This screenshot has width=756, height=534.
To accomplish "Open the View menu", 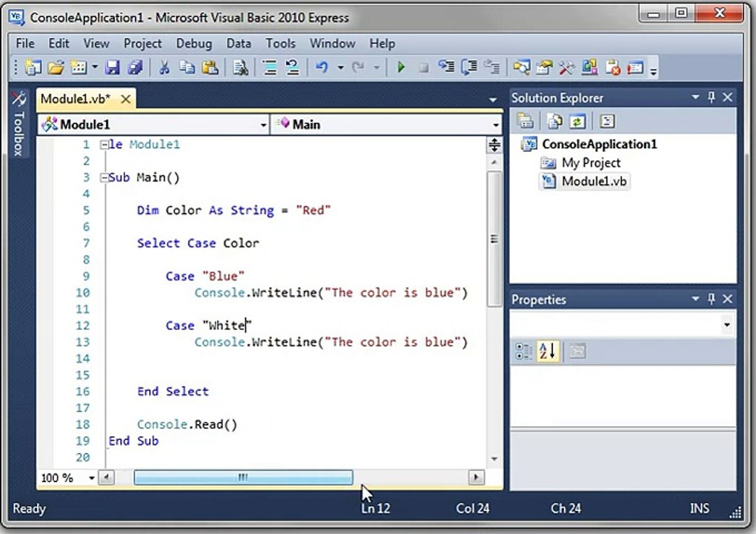I will click(96, 44).
